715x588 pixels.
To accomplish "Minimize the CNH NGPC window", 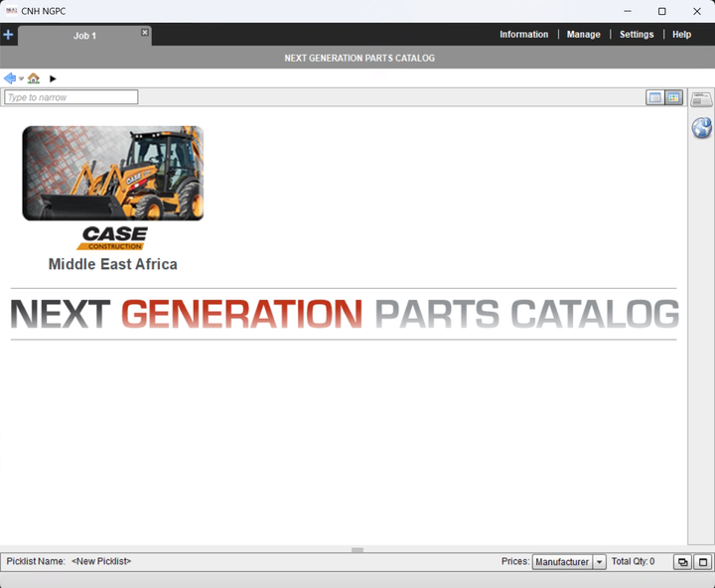I will point(628,11).
